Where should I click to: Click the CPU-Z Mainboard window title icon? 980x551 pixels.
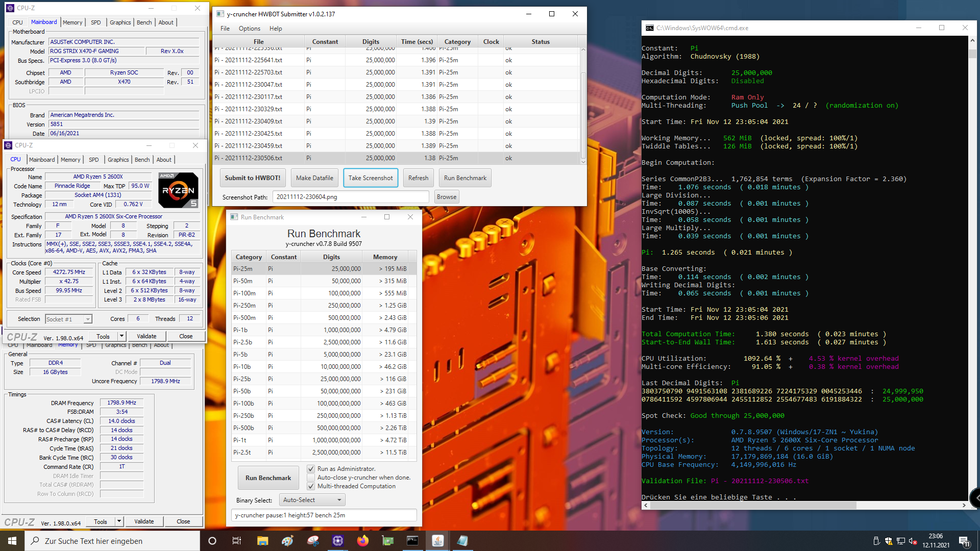point(10,8)
